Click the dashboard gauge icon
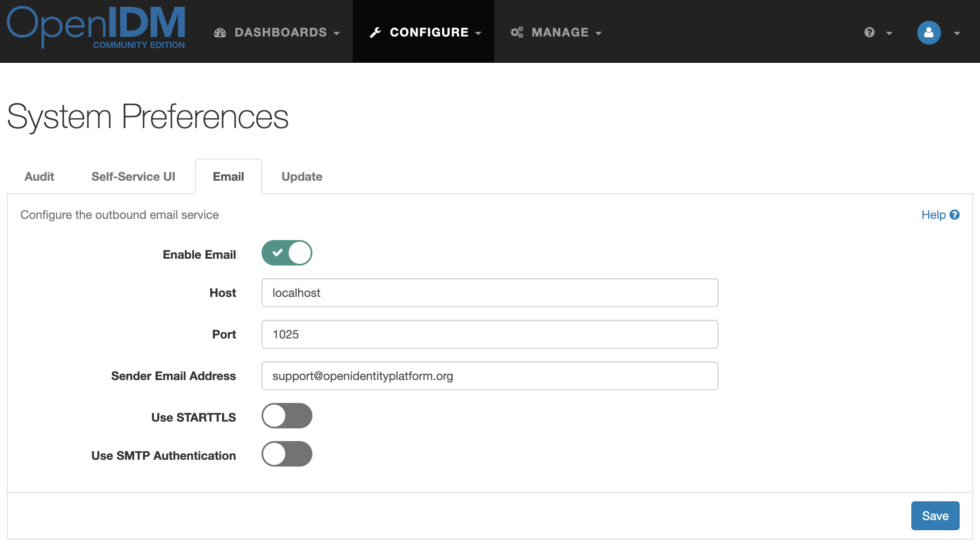 [x=220, y=33]
